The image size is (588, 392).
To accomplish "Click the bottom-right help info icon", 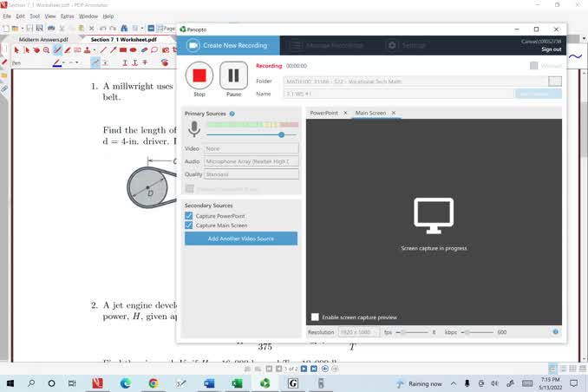I will 556,331.
